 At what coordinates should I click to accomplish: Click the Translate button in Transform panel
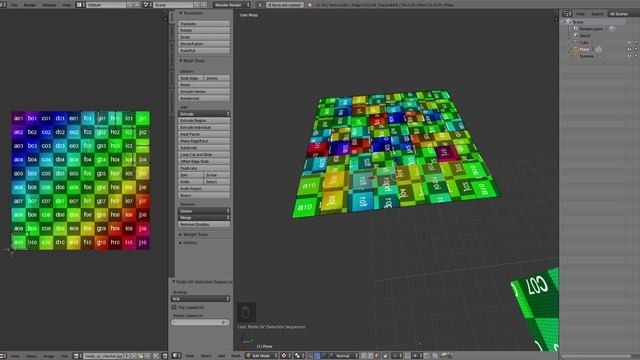204,24
